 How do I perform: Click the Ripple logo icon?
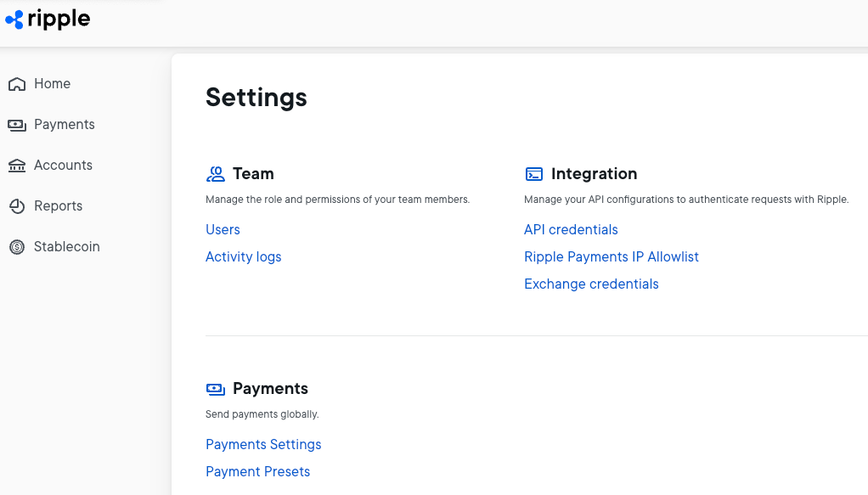pyautogui.click(x=14, y=20)
